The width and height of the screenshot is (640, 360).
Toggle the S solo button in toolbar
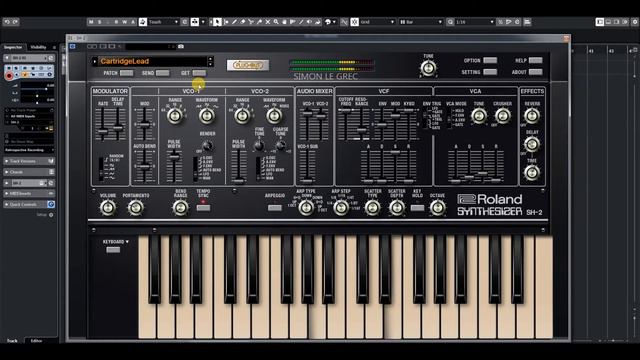pos(99,22)
